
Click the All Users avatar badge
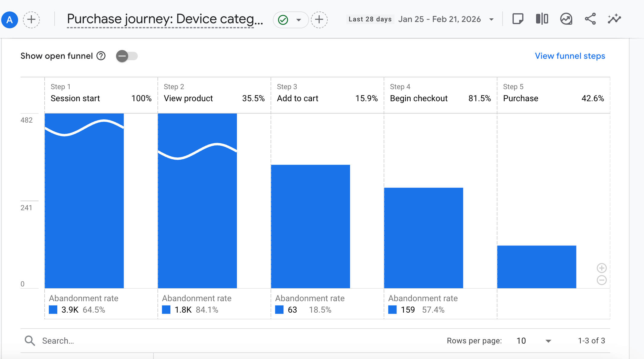coord(10,20)
